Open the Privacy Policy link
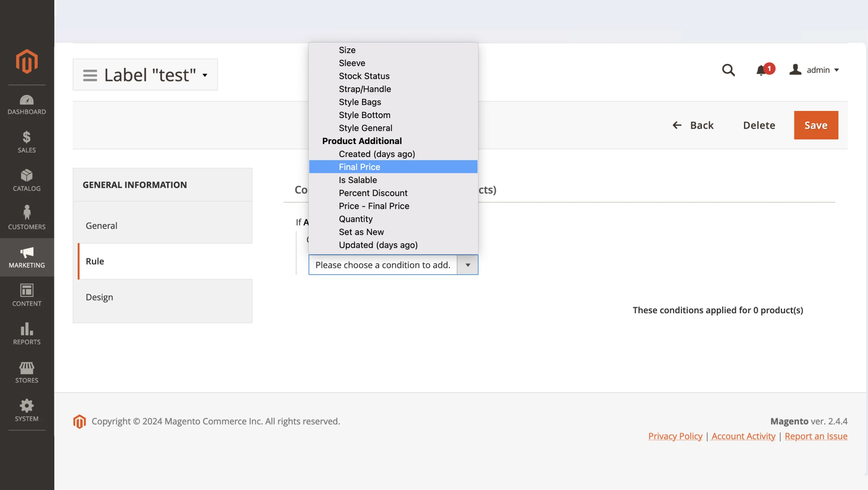 (675, 436)
